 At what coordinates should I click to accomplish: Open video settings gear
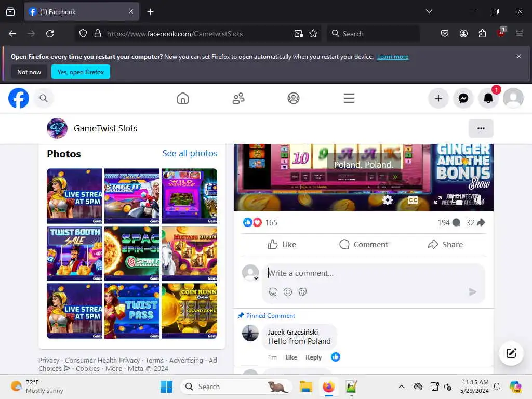[x=387, y=200]
